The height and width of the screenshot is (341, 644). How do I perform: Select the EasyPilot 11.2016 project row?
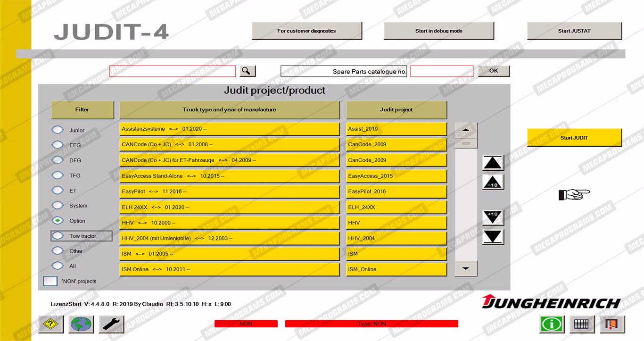coord(230,191)
